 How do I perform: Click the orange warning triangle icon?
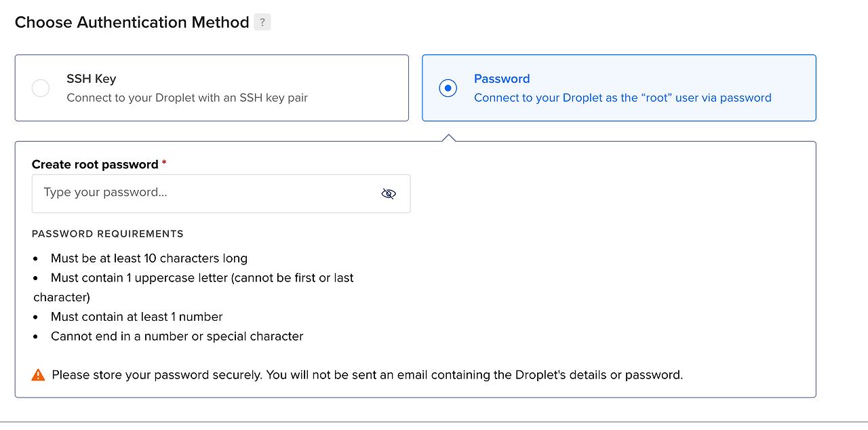(x=39, y=374)
